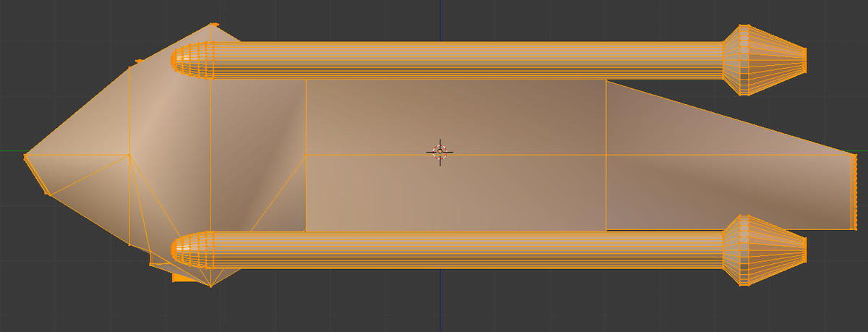Click the bottom vertex below the lower cylinder
The height and width of the screenshot is (332, 868).
click(x=210, y=286)
